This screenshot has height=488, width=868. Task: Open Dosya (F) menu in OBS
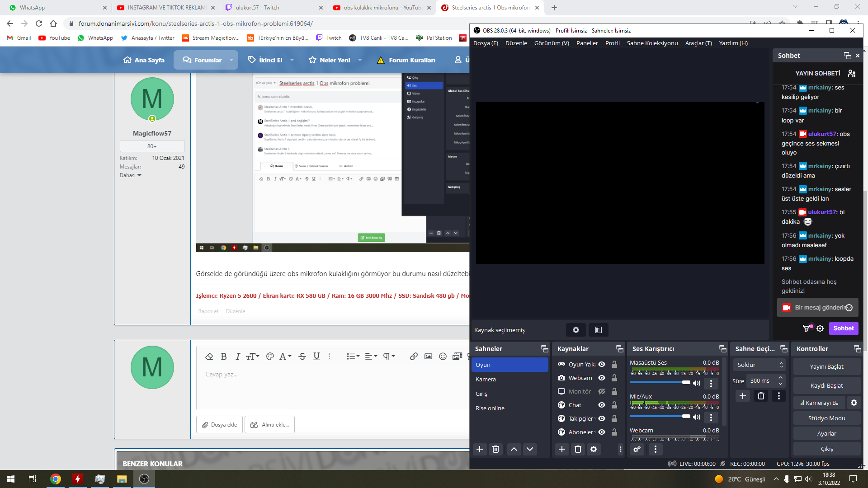(x=486, y=43)
